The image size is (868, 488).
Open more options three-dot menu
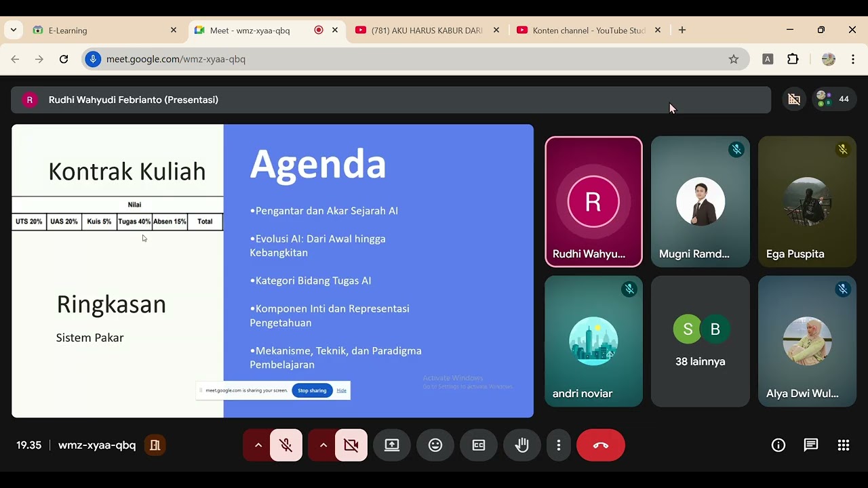click(x=559, y=445)
